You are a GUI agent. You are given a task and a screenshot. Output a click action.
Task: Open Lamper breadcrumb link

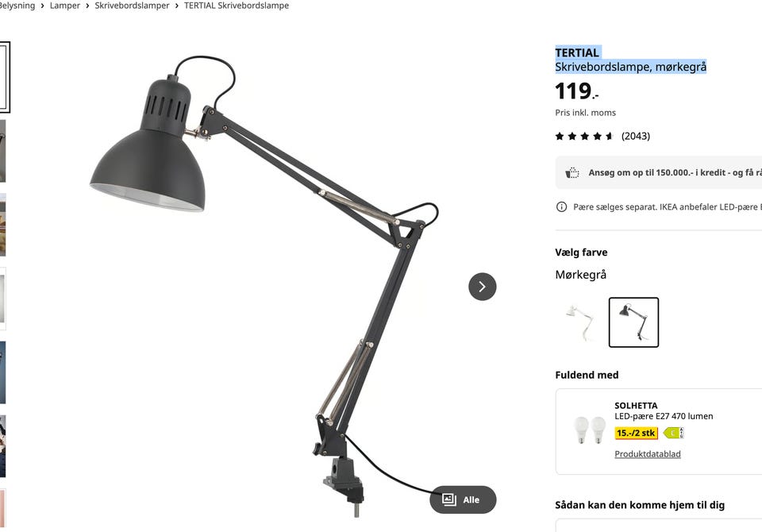(x=64, y=6)
